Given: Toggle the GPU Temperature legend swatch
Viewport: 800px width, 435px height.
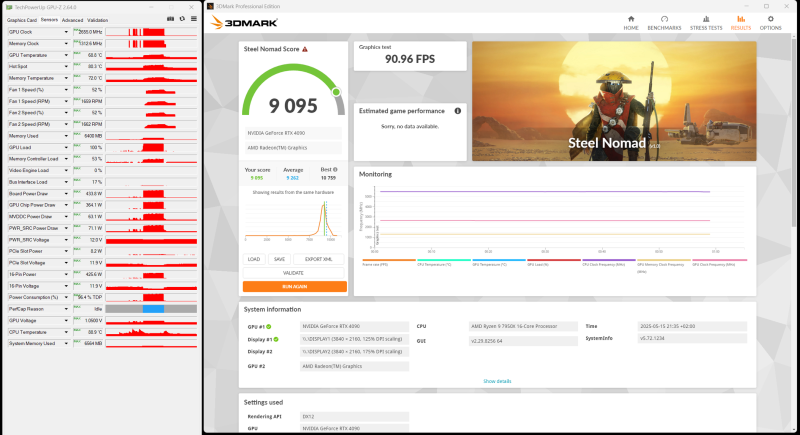Looking at the screenshot, I should click(498, 260).
